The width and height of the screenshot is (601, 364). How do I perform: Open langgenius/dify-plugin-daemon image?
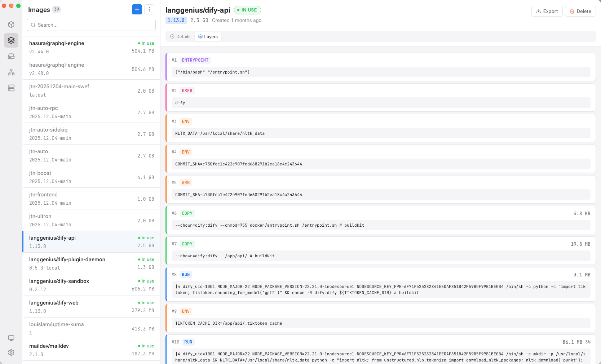click(x=92, y=263)
